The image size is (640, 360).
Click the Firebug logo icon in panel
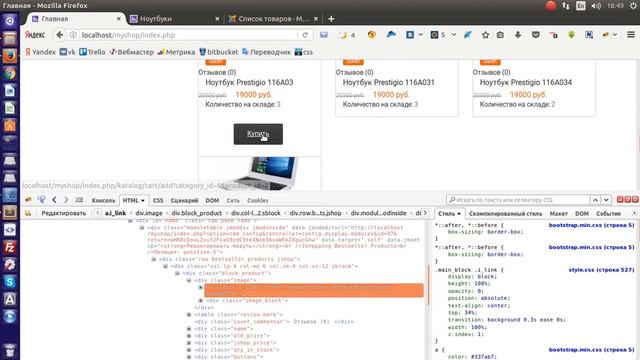pos(28,200)
